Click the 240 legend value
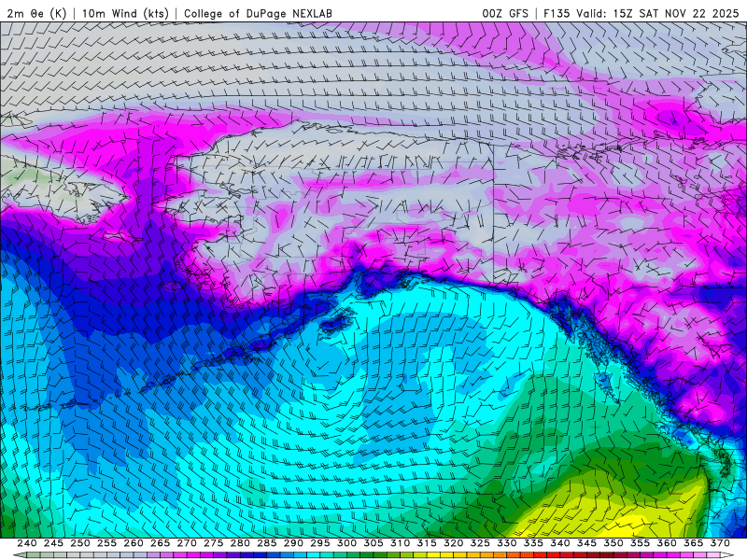747x560 pixels. coord(27,543)
